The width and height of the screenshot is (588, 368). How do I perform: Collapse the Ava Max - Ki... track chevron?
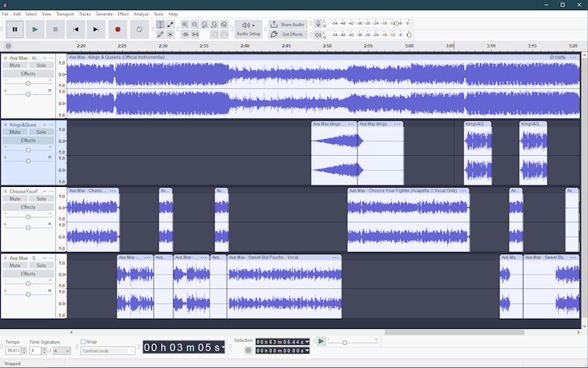pyautogui.click(x=45, y=58)
